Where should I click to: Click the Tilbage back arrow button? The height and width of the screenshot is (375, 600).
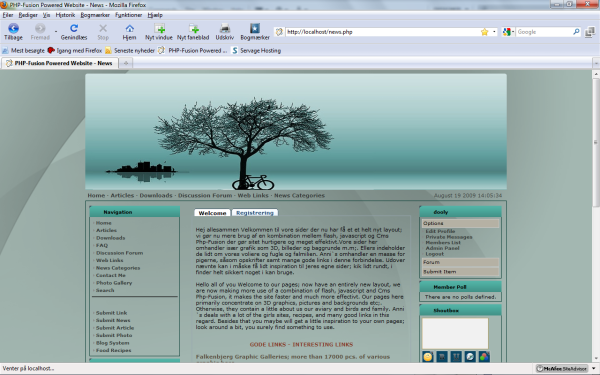pos(13,31)
